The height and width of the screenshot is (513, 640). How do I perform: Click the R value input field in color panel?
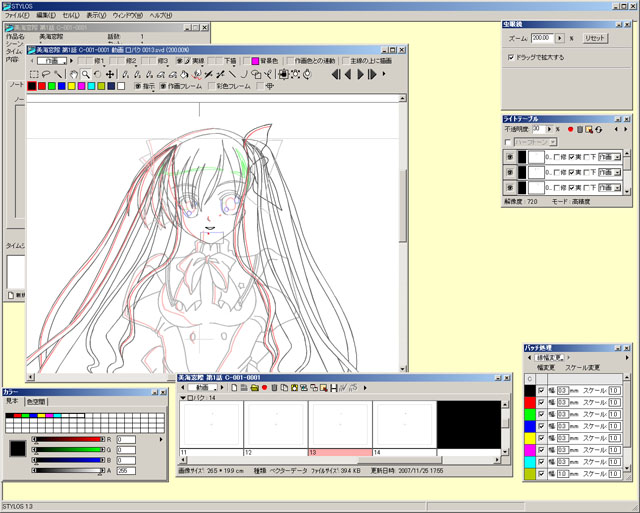(x=126, y=440)
